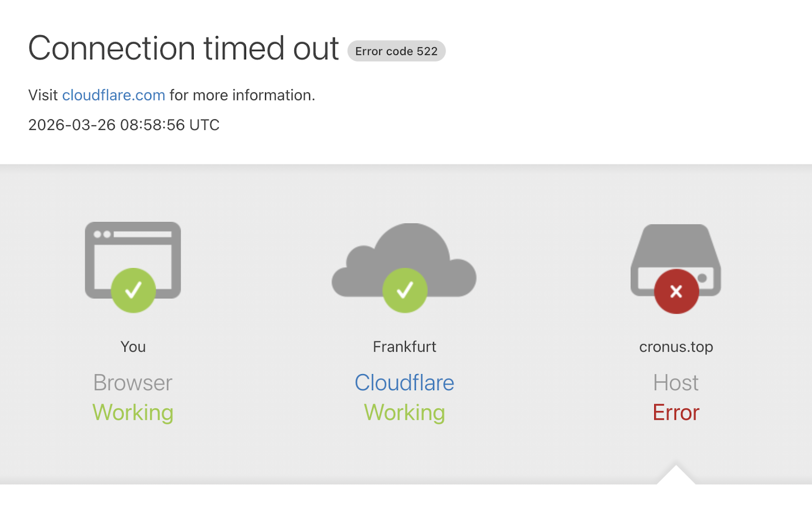Click the green checkmark on the cloud icon
Screen dimensions: 812x507
coord(405,290)
